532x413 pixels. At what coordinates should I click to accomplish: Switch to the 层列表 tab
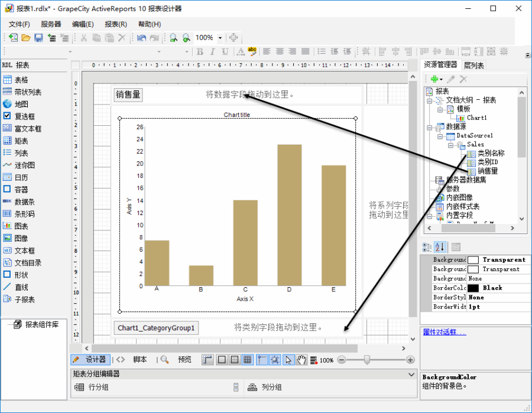(473, 65)
